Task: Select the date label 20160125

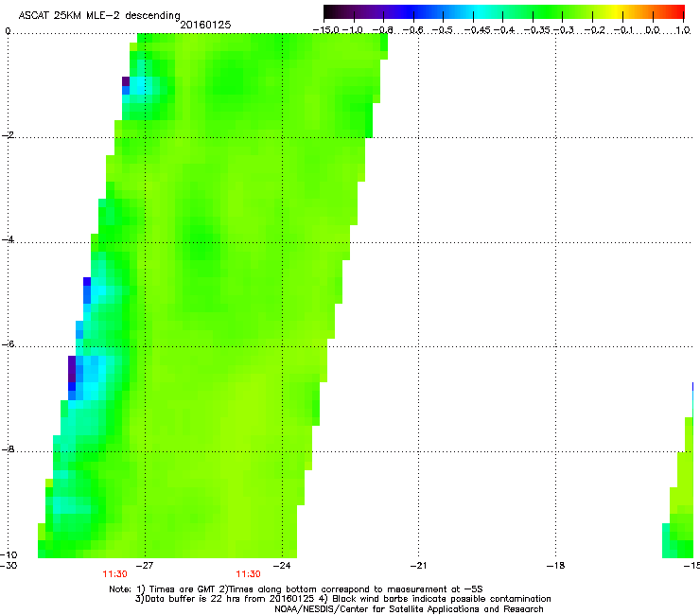Action: pos(205,25)
